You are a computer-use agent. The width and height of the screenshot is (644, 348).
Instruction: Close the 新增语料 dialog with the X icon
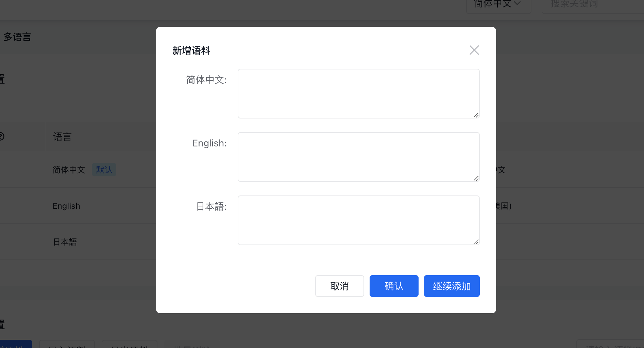pos(474,50)
